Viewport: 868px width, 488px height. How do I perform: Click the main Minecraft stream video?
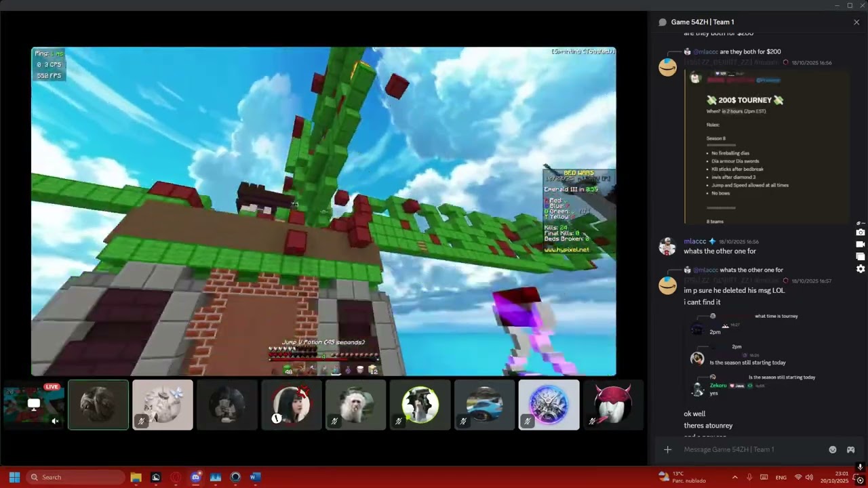point(323,211)
